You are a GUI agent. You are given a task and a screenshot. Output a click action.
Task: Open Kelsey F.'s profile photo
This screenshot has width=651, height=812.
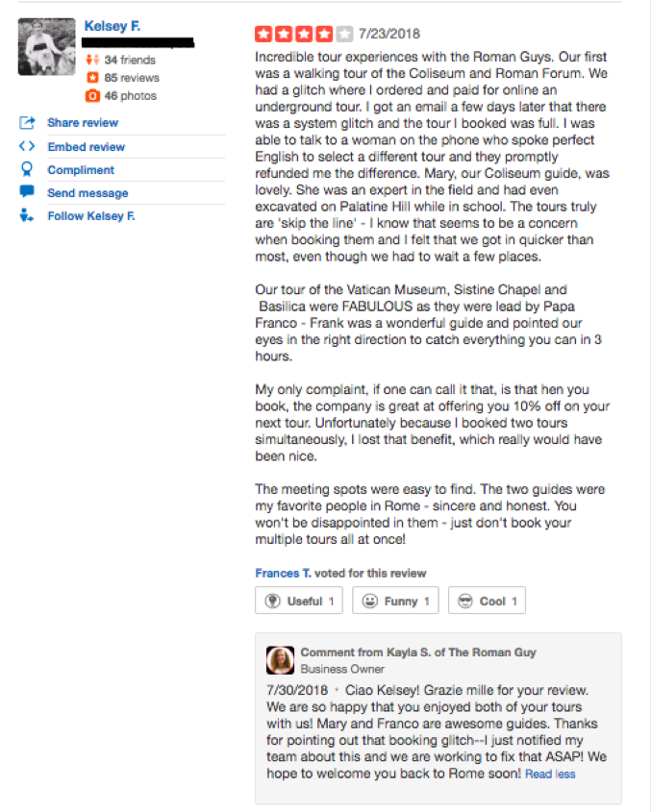[x=46, y=46]
